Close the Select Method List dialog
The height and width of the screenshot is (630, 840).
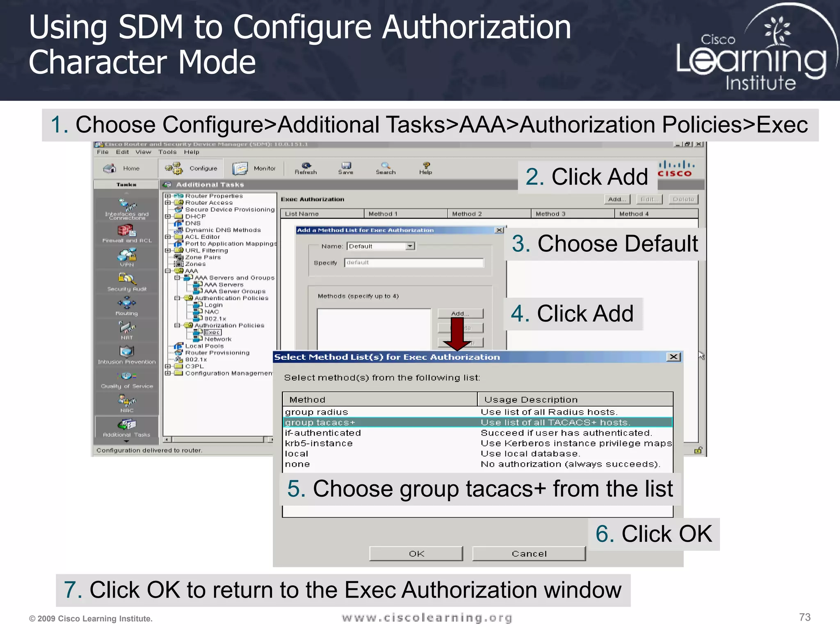click(x=673, y=357)
